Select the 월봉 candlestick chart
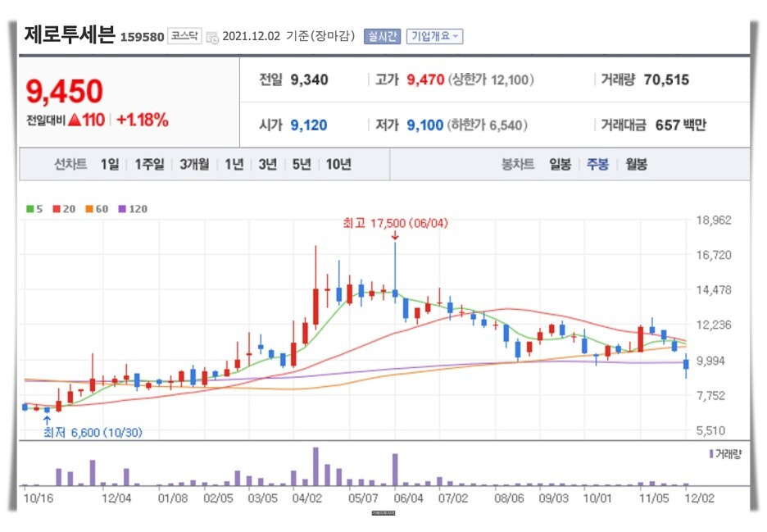Image resolution: width=767 pixels, height=532 pixels. (x=636, y=164)
